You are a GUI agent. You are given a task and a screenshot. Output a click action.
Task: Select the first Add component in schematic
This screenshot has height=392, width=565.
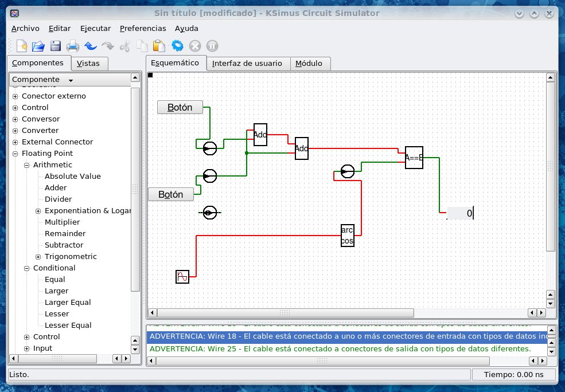(x=260, y=135)
